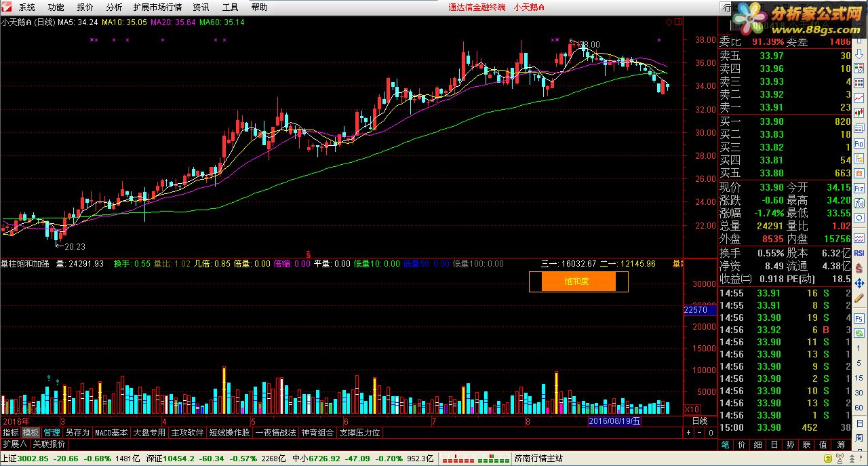
Task: Switch to 一夜情战法 template
Action: pyautogui.click(x=275, y=432)
